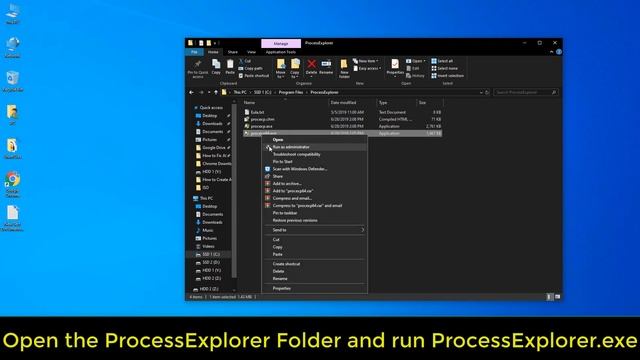Open Explorer help question mark icon

(x=559, y=52)
